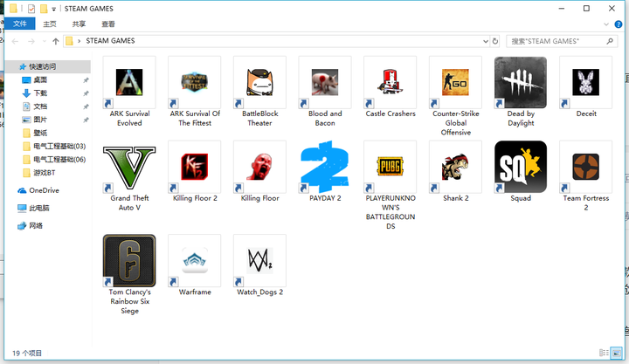
Task: Open the 共享 ribbon tab
Action: 79,24
